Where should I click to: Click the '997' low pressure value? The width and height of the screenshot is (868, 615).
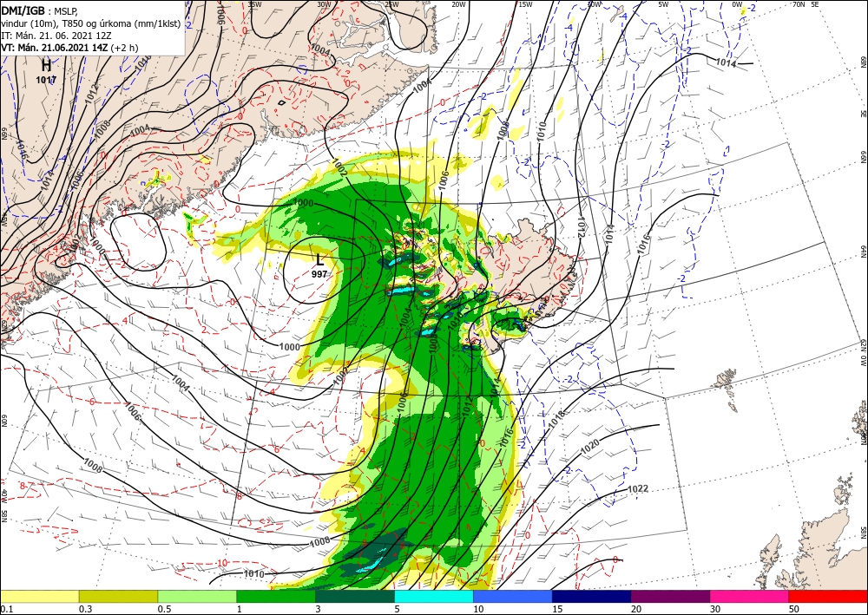tap(319, 274)
